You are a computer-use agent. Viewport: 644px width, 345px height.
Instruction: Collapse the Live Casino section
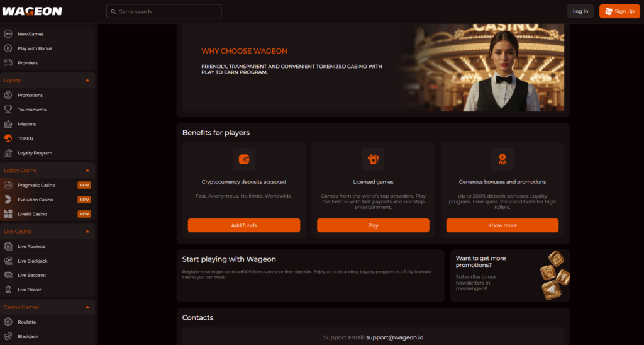pos(87,232)
